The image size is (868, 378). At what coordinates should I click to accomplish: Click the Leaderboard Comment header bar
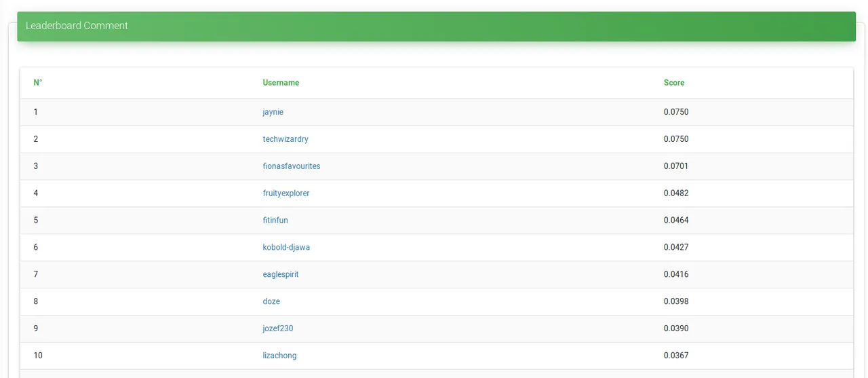[436, 26]
